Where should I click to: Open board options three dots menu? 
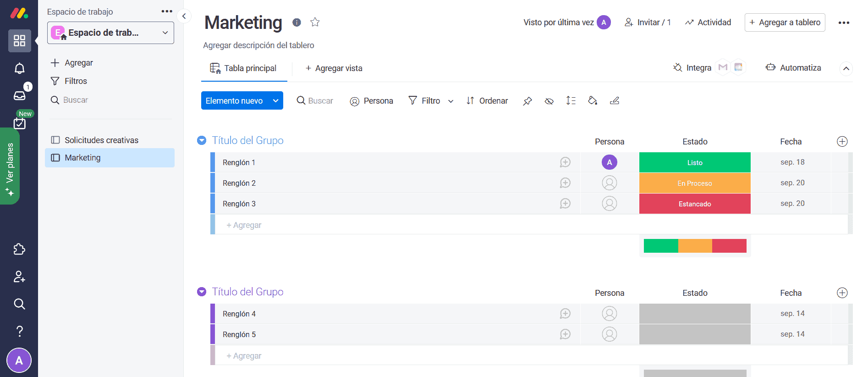(844, 22)
